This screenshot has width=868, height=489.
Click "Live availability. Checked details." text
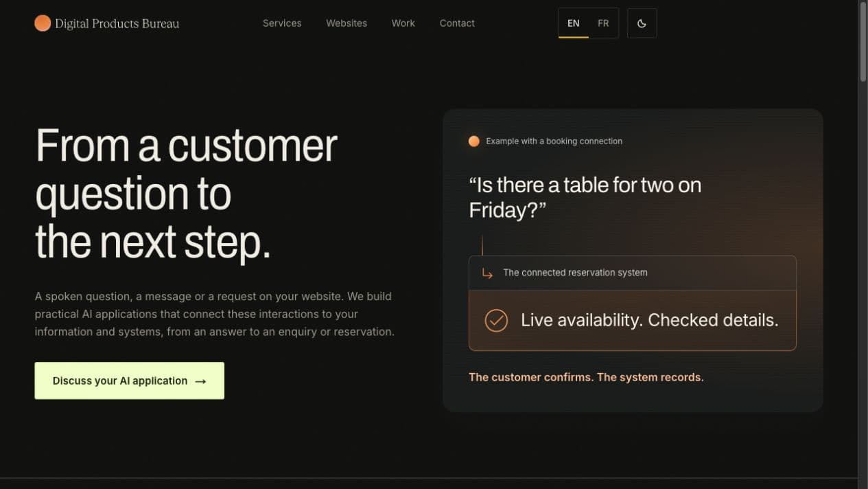650,320
